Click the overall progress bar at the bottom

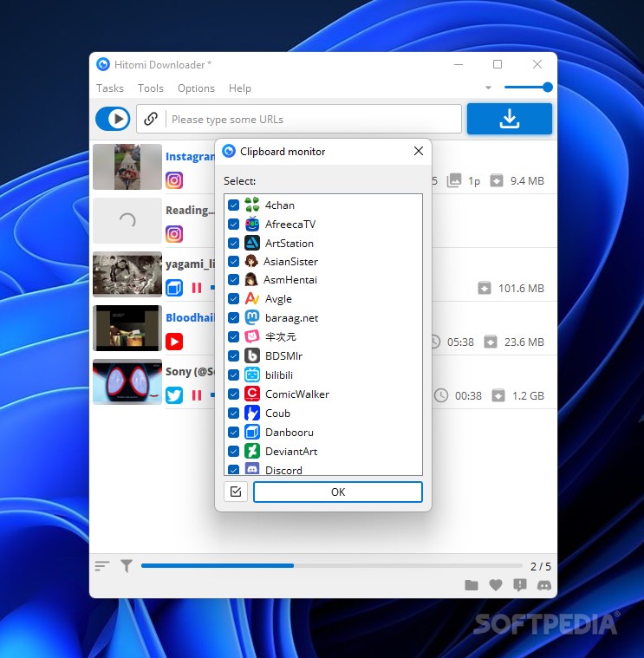(x=331, y=566)
